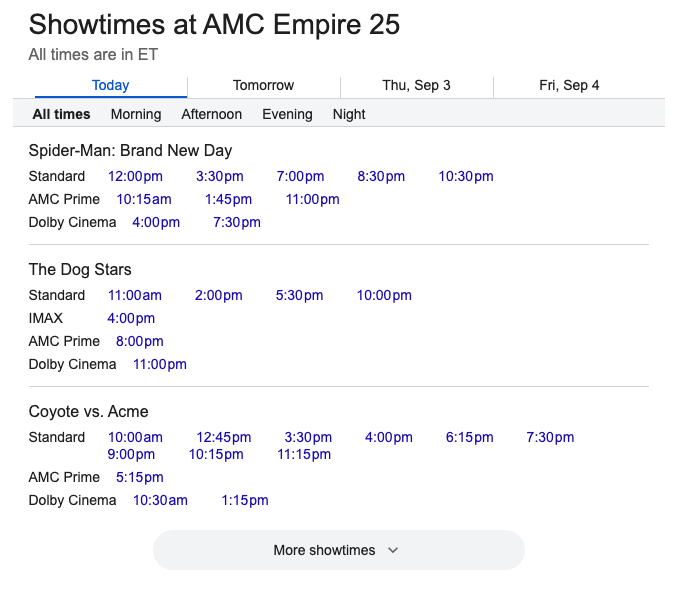Open Coyote vs. Acme Standard 9:00pm
This screenshot has width=690, height=590.
131,454
